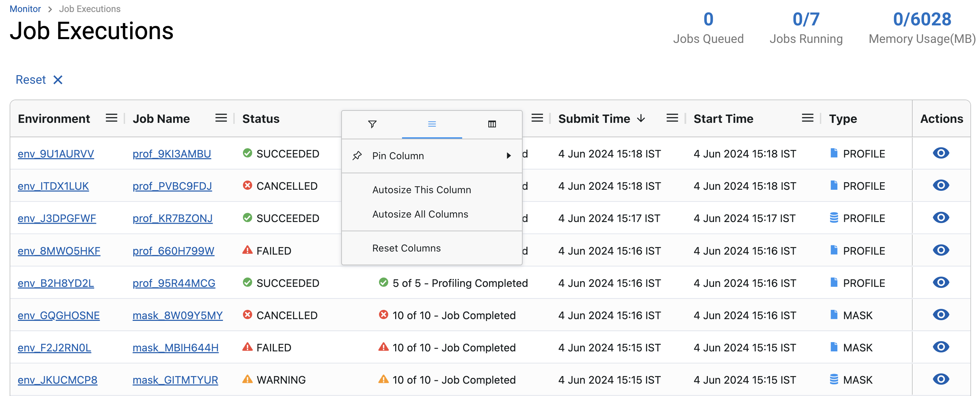Open Submit Time column menu icon
Viewport: 980px width, 396px height.
[672, 118]
